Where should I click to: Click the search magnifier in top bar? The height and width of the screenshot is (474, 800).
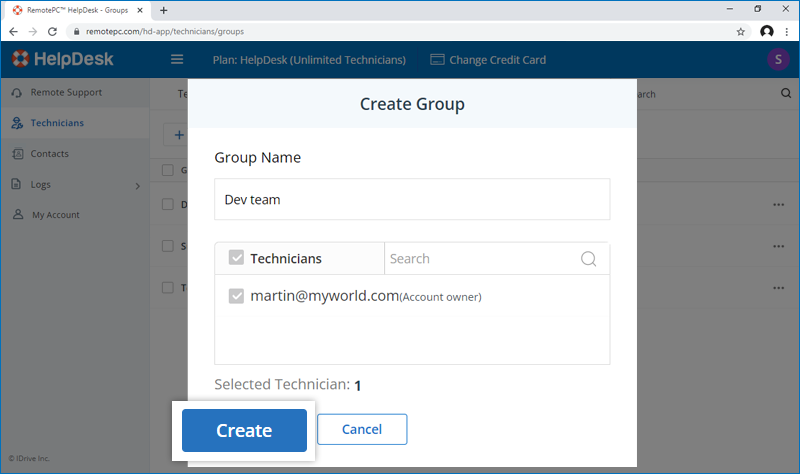[x=785, y=94]
